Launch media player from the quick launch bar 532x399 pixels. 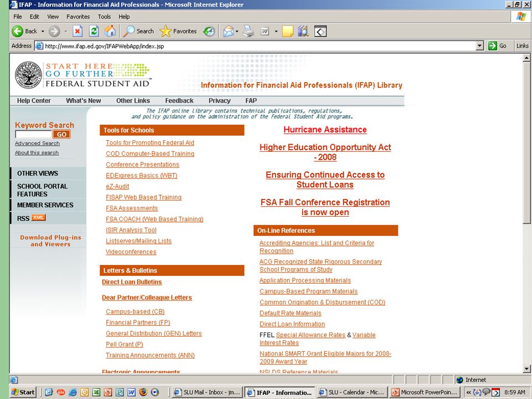pos(155,392)
